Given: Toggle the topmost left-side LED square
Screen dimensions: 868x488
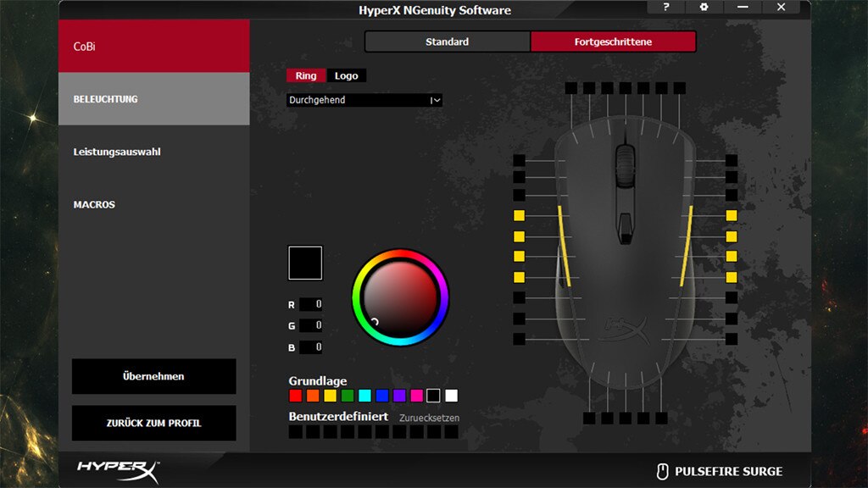Looking at the screenshot, I should click(x=520, y=160).
